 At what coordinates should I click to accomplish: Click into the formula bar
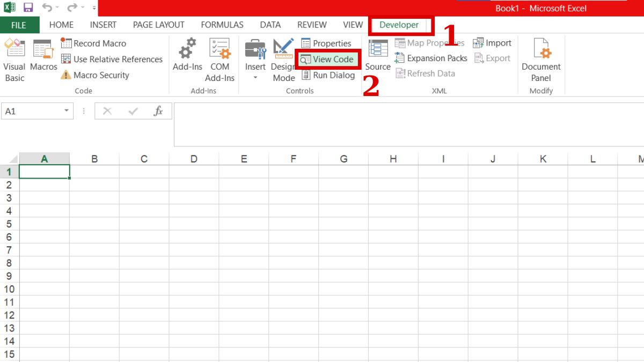409,124
